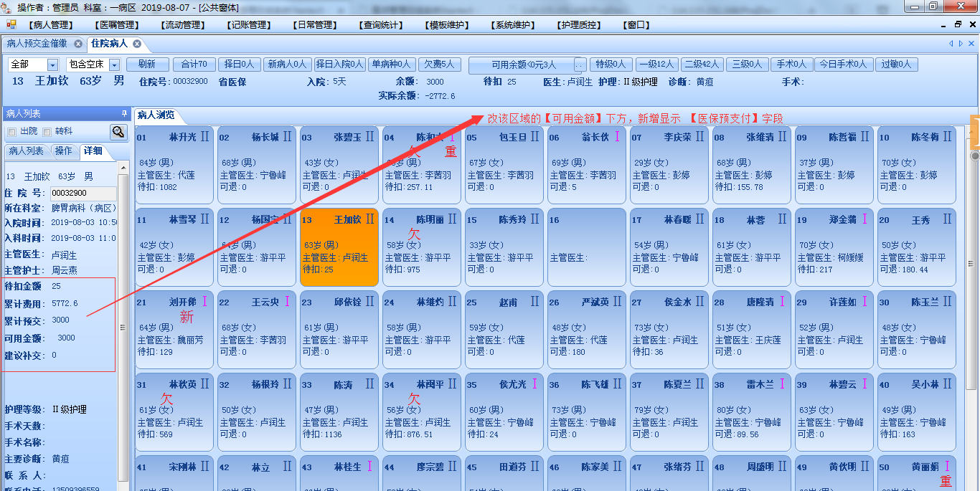The image size is (980, 491).
Task: Select the empty bed 16 card
Action: pos(587,248)
